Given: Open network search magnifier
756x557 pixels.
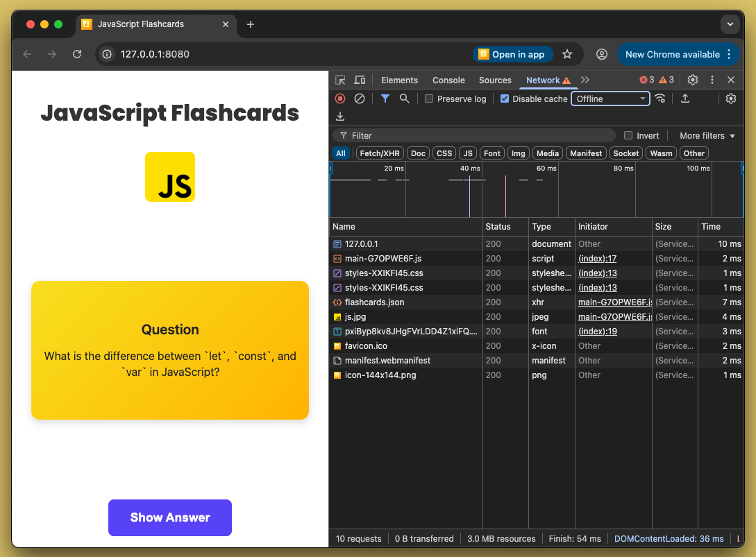Looking at the screenshot, I should click(405, 98).
